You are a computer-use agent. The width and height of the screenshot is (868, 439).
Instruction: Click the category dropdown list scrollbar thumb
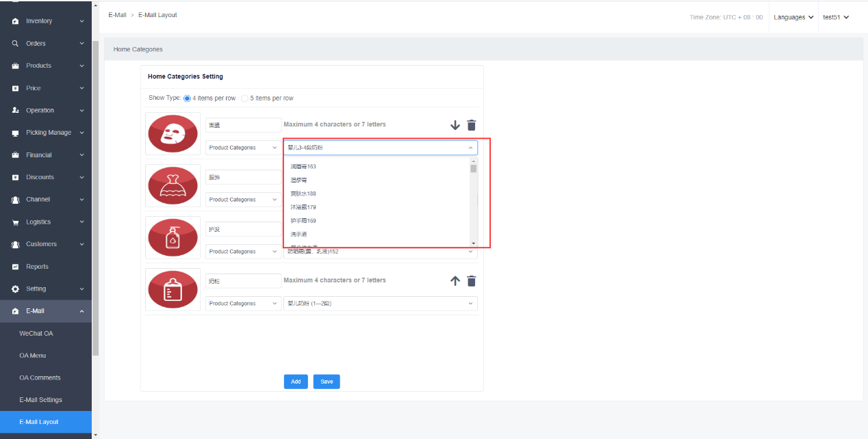click(x=473, y=169)
